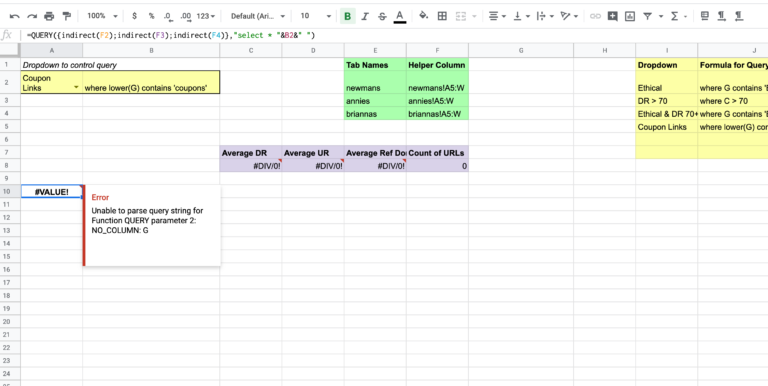
Task: Toggle Italic formatting button
Action: click(364, 16)
